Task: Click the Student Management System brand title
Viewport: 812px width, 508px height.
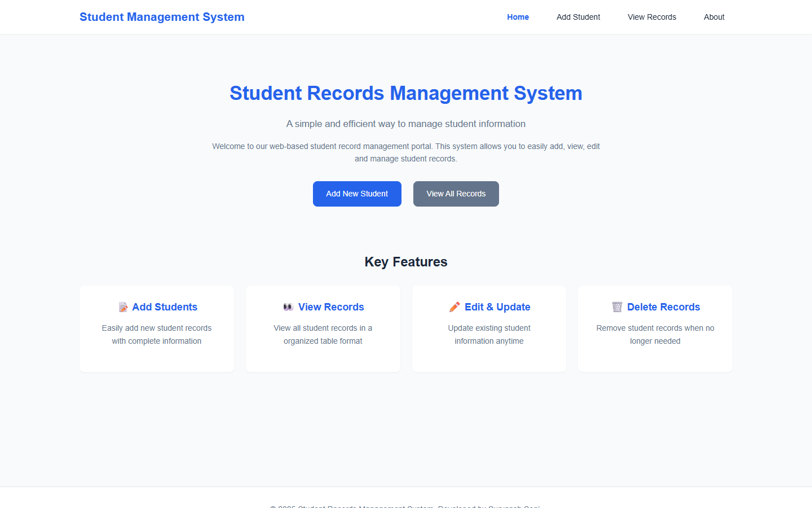Action: click(x=162, y=17)
